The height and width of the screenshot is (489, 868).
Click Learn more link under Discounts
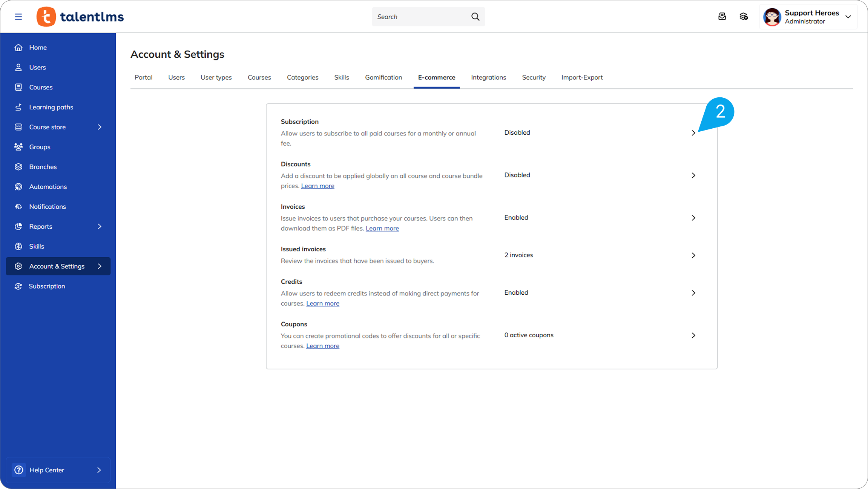point(317,186)
